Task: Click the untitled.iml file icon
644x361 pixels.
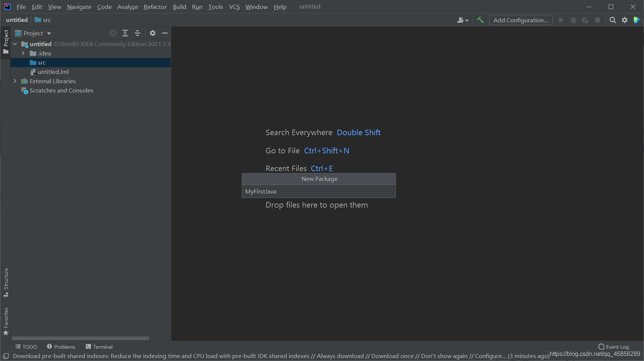Action: [33, 72]
